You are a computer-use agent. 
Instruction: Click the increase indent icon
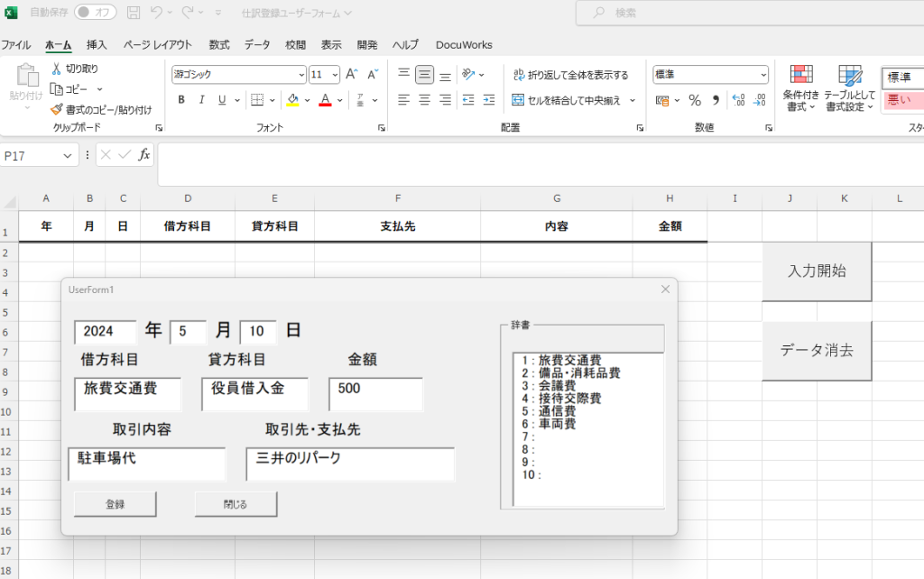pos(489,100)
